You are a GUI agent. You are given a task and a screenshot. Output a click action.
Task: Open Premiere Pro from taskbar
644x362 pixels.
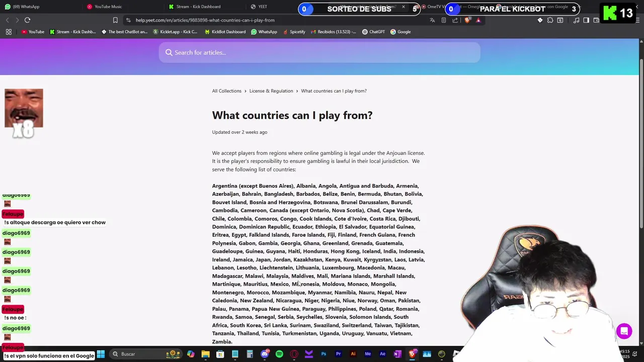pos(338,354)
